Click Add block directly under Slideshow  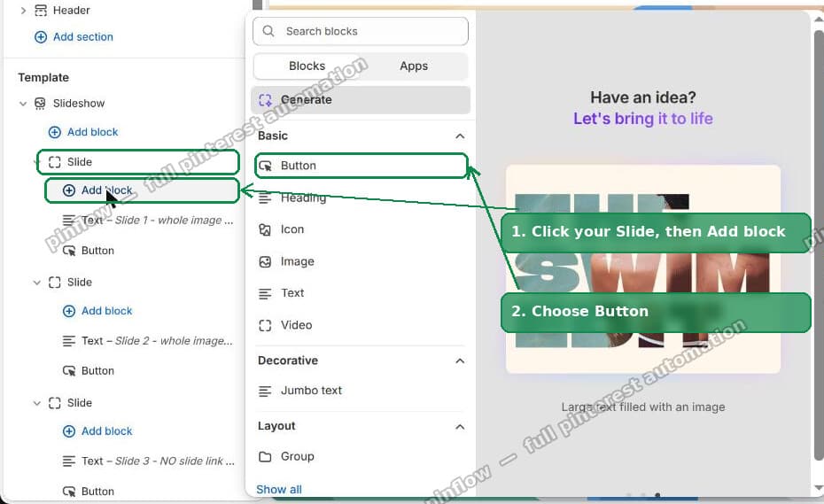(92, 132)
